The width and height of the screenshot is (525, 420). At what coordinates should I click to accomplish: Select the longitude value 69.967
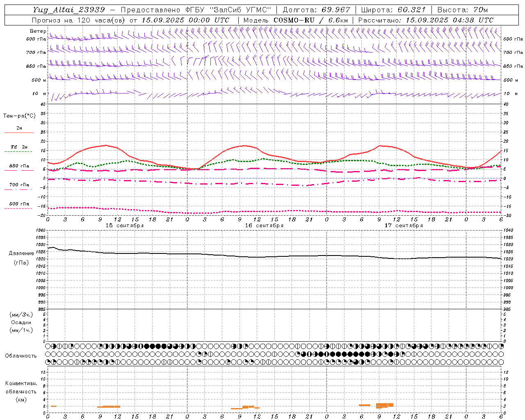(x=336, y=10)
